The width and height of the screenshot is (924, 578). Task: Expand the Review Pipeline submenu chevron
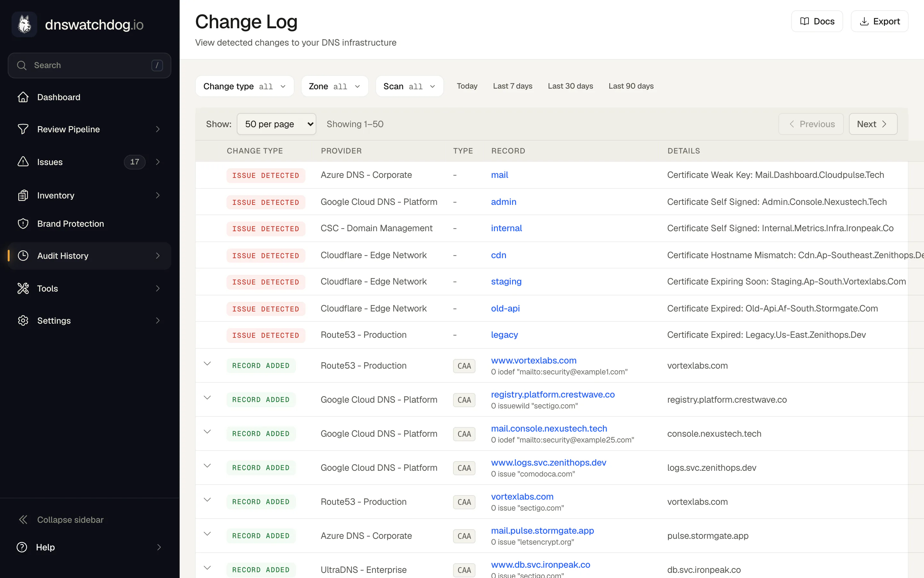(x=158, y=129)
